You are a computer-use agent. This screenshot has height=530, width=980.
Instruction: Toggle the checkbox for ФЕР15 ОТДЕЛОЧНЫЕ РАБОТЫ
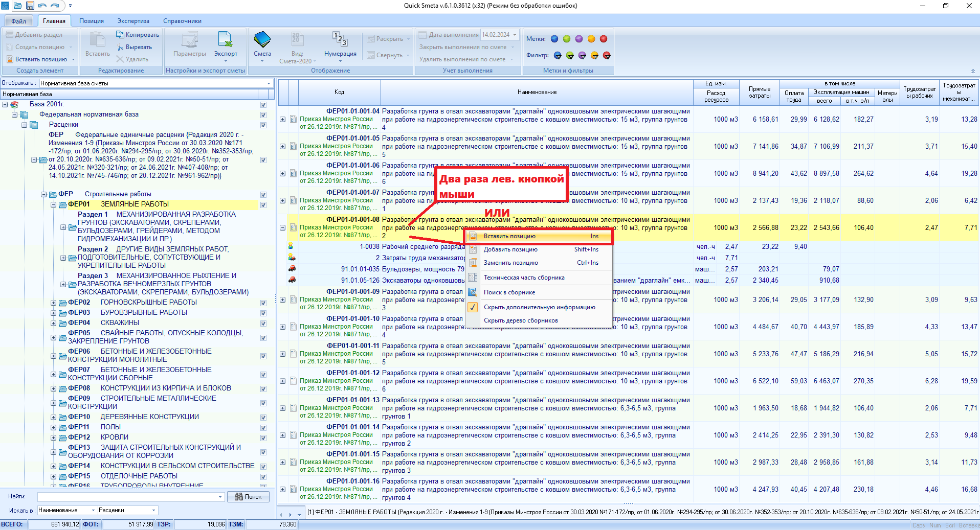tap(263, 477)
